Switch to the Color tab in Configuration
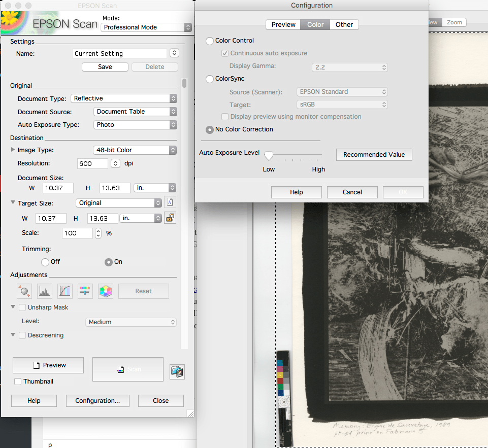488x448 pixels. tap(315, 24)
